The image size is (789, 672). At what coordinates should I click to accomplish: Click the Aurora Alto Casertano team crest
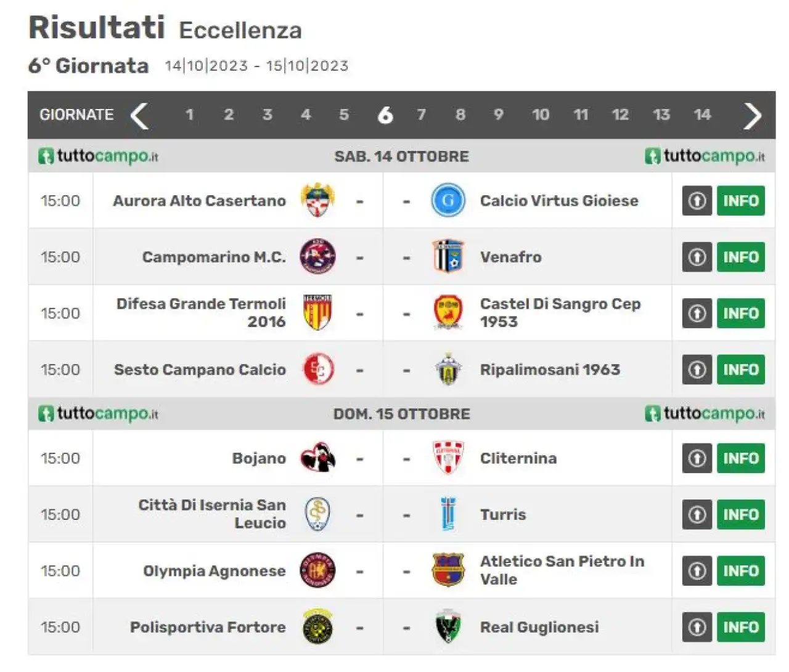coord(318,200)
